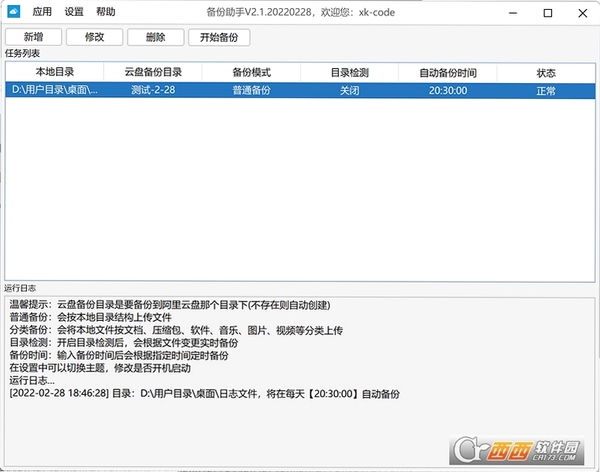The image size is (600, 472).
Task: Select the 关闭 cell in the task row
Action: [x=349, y=90]
